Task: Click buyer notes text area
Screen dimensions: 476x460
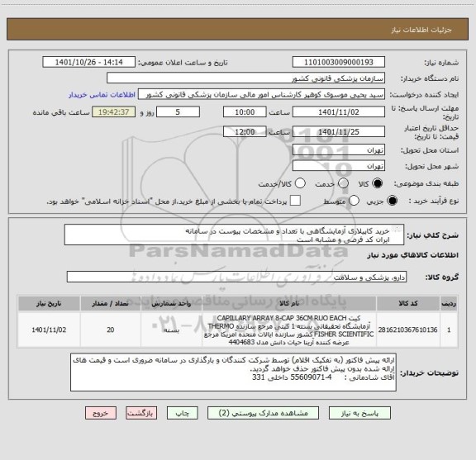Action: coord(233,372)
